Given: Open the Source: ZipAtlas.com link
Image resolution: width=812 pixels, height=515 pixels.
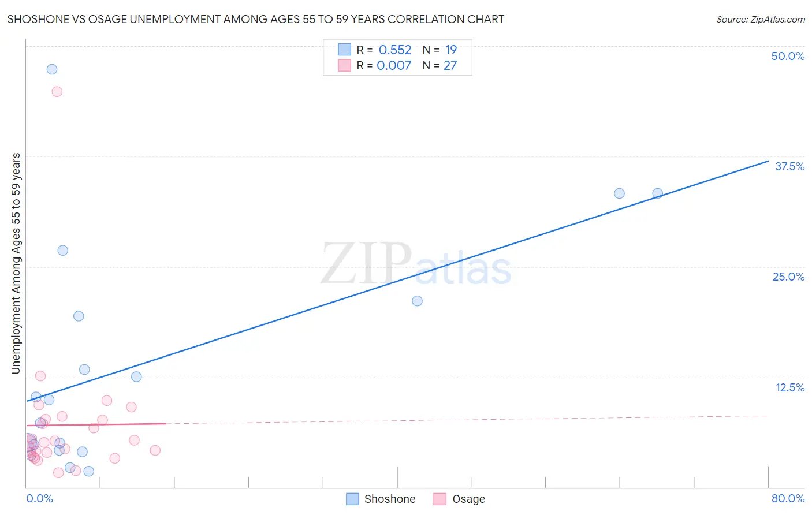Looking at the screenshot, I should [x=761, y=19].
